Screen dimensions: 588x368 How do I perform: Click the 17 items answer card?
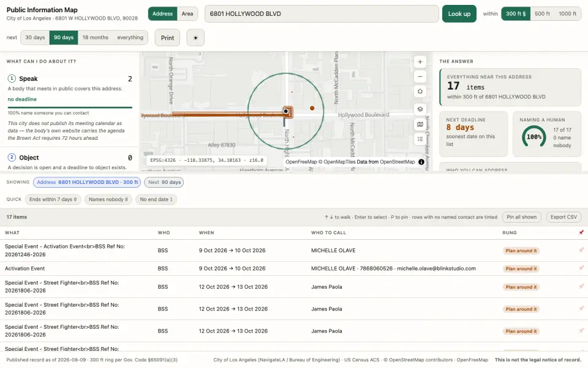(510, 87)
